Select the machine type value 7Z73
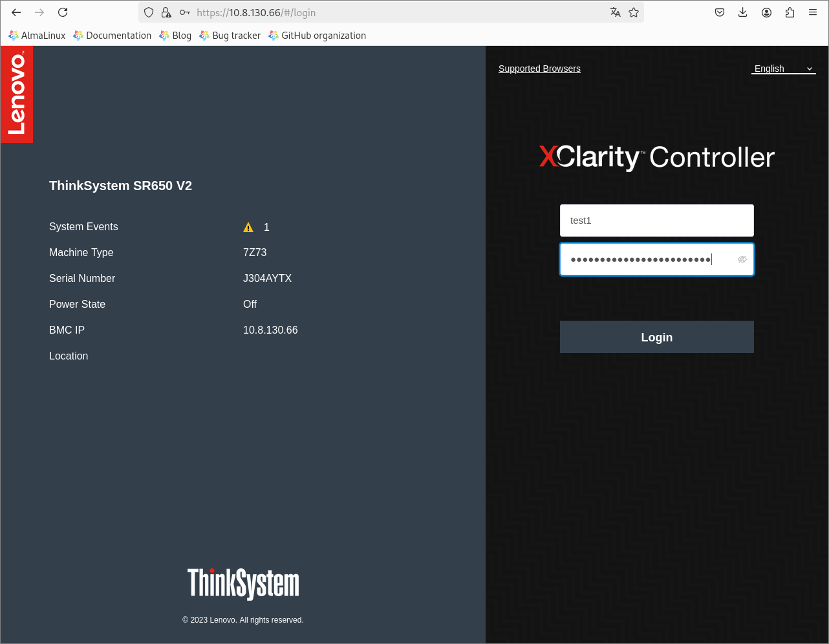Viewport: 829px width, 644px height. pos(255,252)
